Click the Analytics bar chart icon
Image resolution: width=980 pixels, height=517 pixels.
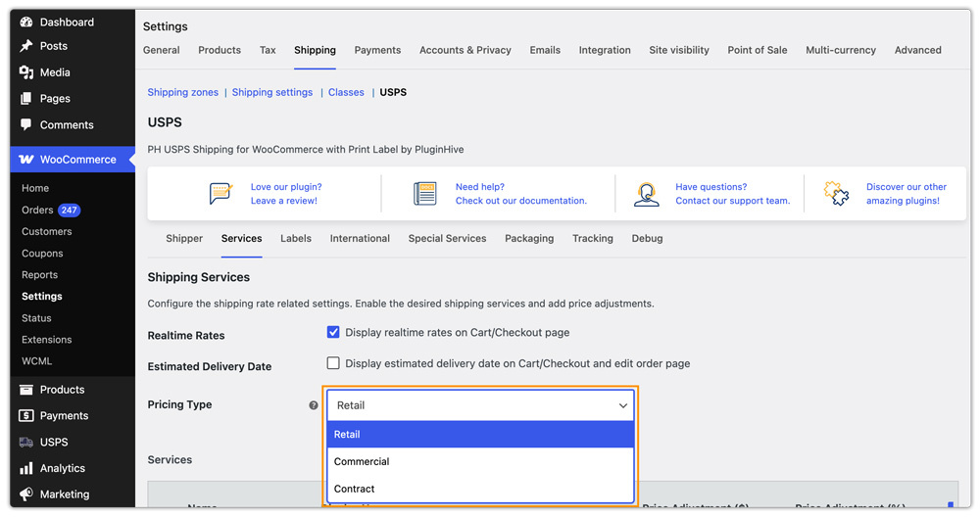(26, 468)
